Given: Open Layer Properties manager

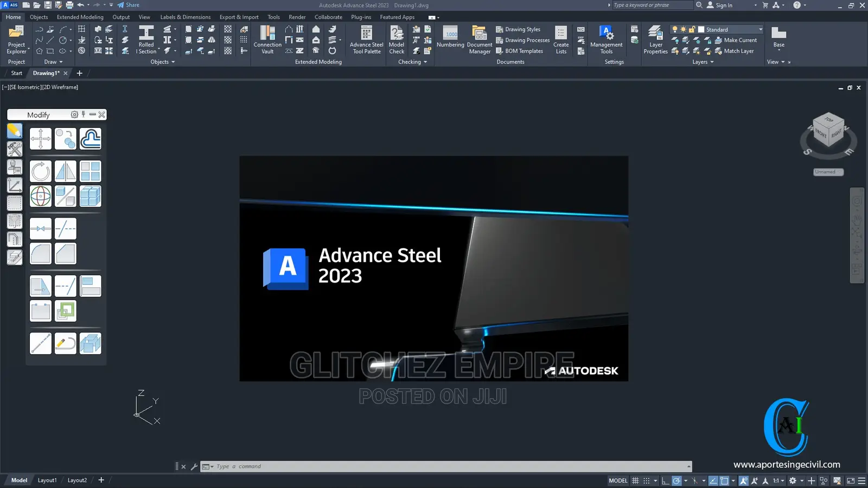Looking at the screenshot, I should coord(655,40).
